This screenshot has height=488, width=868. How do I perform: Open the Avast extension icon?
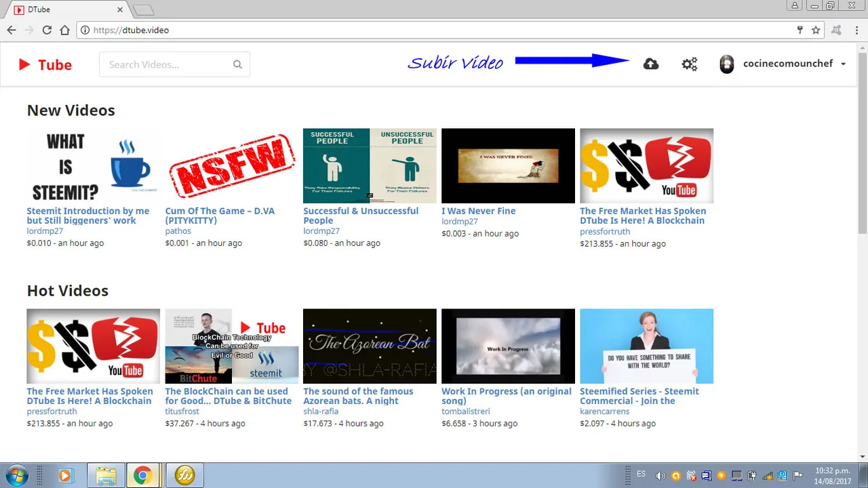coord(836,30)
